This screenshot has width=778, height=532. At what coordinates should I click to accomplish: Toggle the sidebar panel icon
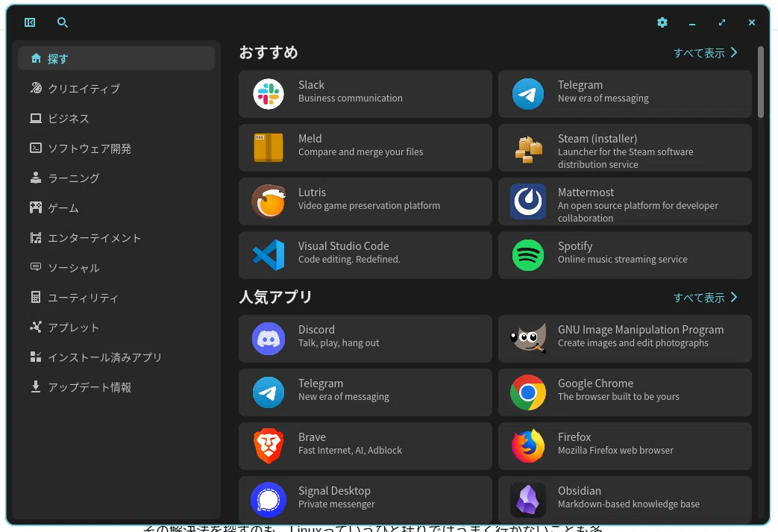tap(30, 22)
